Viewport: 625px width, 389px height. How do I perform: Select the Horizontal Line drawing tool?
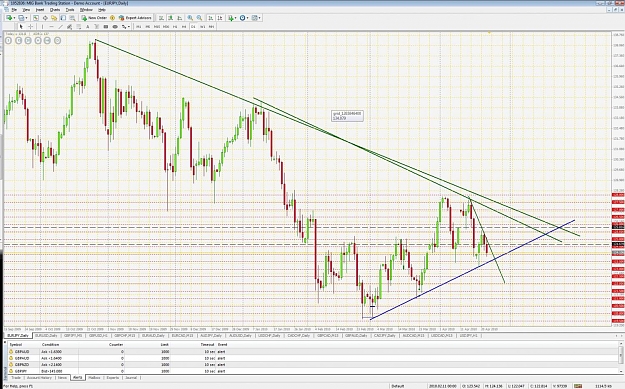coord(51,27)
